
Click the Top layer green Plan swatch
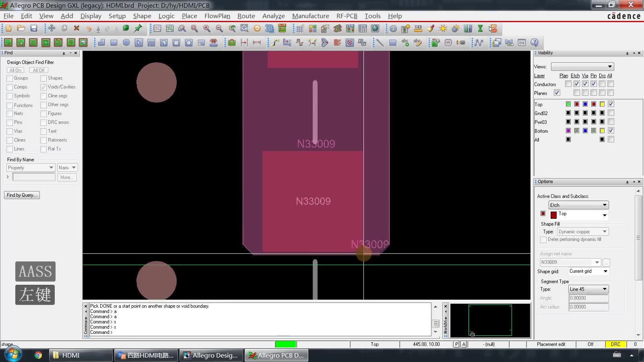[x=568, y=104]
